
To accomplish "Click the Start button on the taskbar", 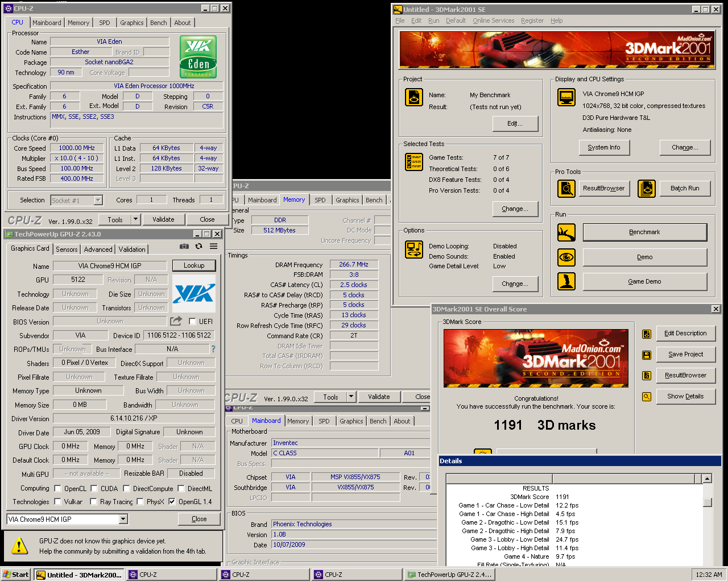I will pos(16,575).
